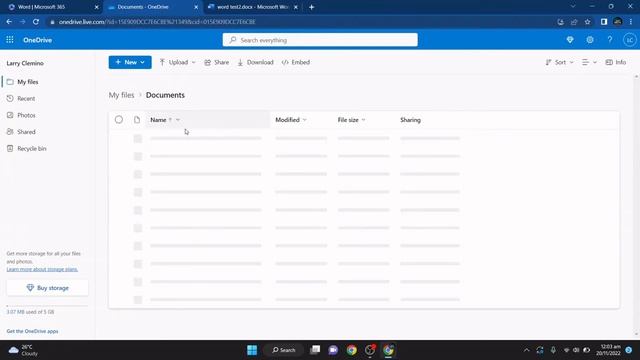This screenshot has height=360, width=640.
Task: Open Task View on the taskbar
Action: tap(315, 350)
